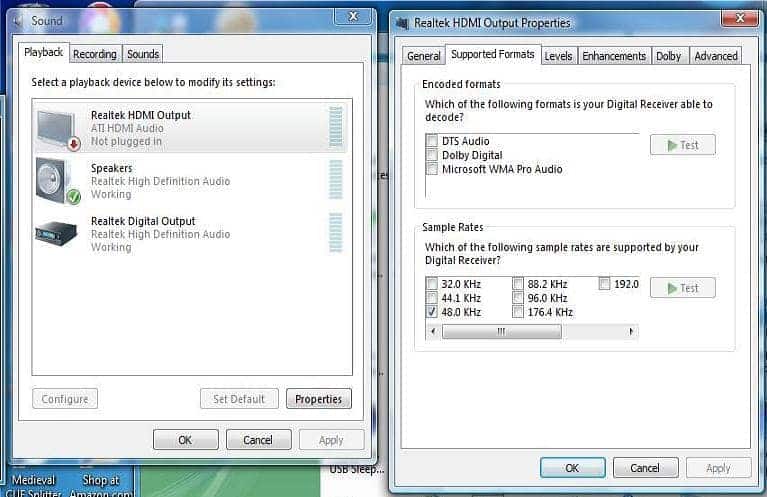Click OK in the Sound window

click(185, 440)
